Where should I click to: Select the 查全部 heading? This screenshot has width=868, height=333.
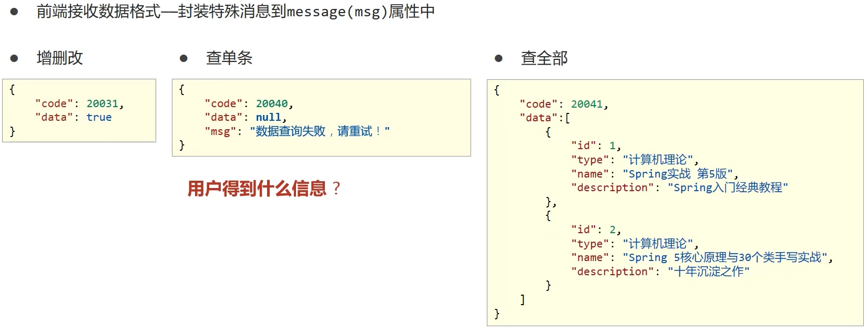click(544, 58)
